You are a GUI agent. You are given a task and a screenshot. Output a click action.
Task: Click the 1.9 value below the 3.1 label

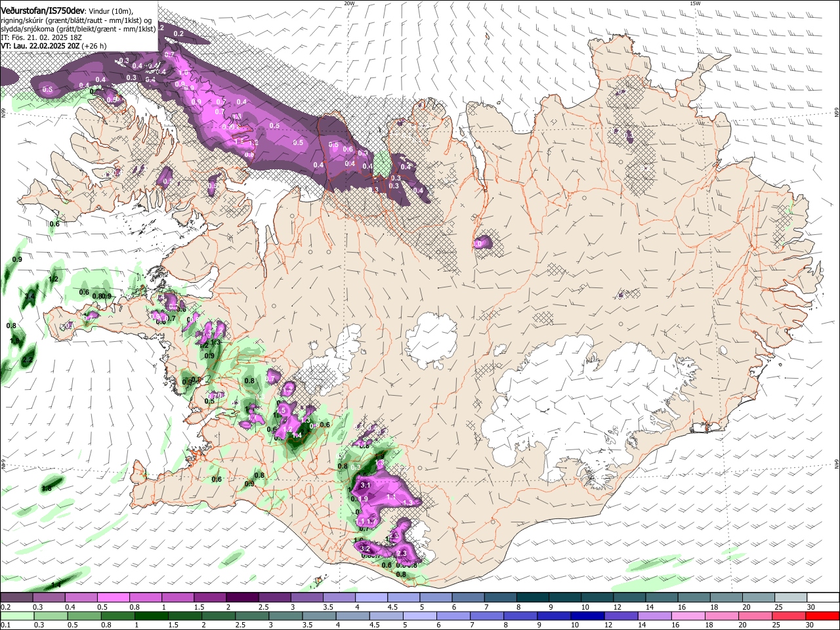coord(364,499)
